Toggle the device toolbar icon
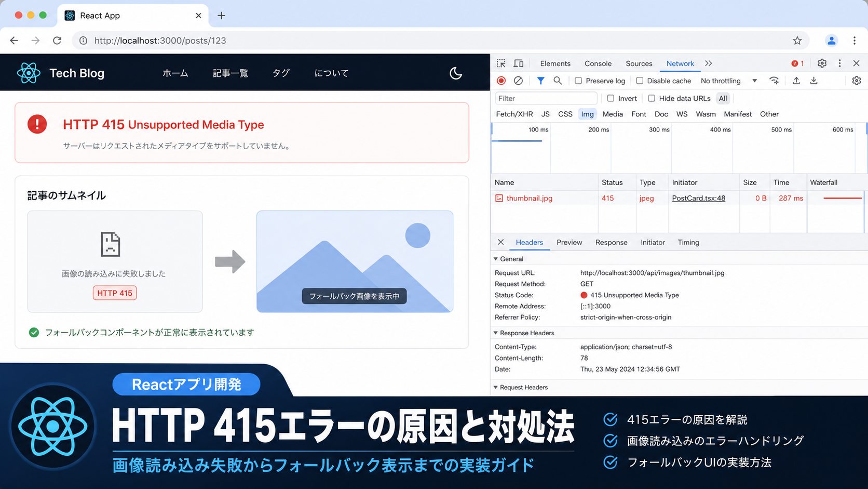This screenshot has width=868, height=489. [519, 63]
